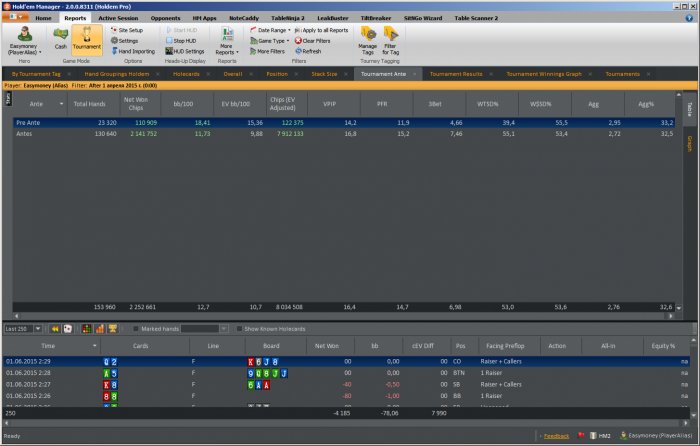Image resolution: width=700 pixels, height=446 pixels.
Task: Open the Home ribbon tab
Action: [x=43, y=18]
